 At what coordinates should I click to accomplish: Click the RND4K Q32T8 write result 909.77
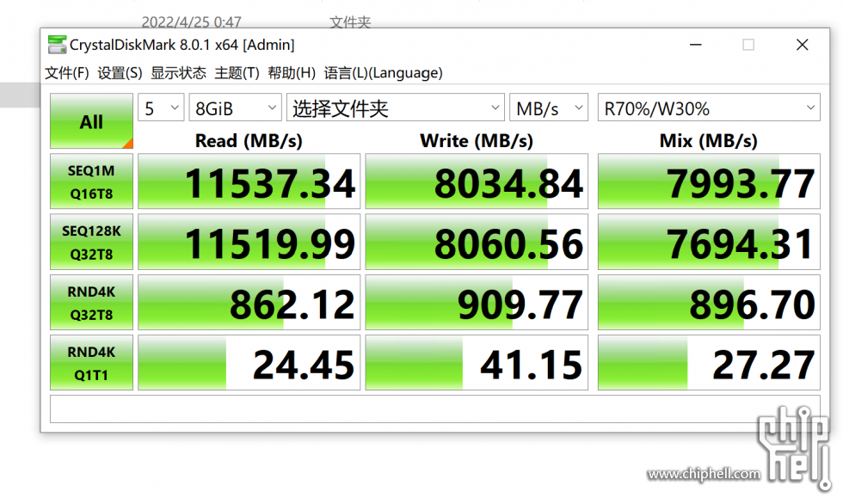pyautogui.click(x=477, y=303)
